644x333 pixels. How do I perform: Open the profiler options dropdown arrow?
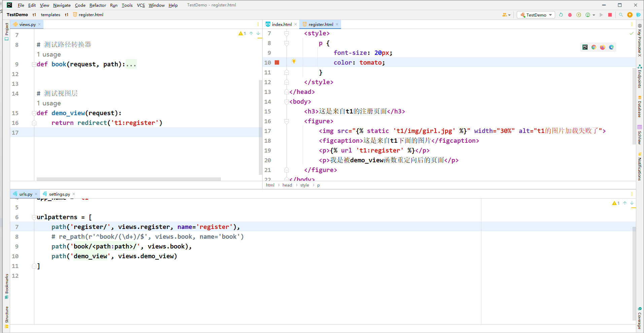tap(594, 15)
